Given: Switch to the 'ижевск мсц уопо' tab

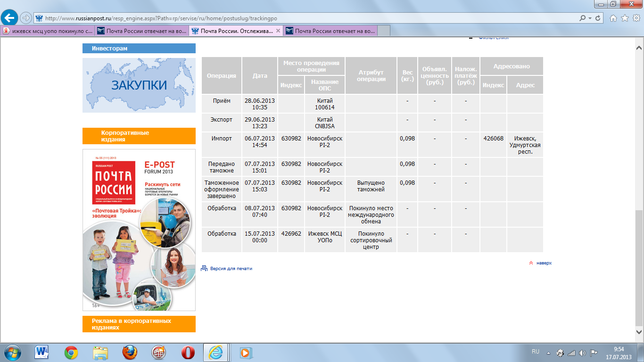Looking at the screenshot, I should [48, 31].
